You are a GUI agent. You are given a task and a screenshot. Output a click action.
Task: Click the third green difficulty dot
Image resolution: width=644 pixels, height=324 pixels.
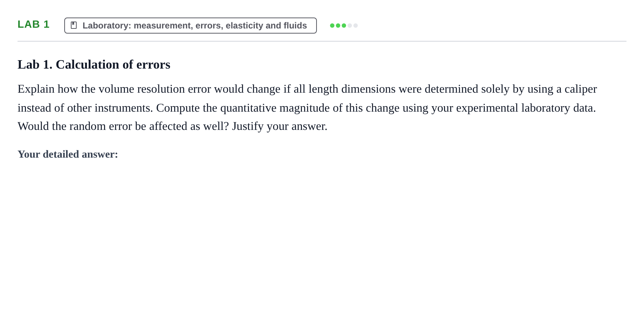344,26
